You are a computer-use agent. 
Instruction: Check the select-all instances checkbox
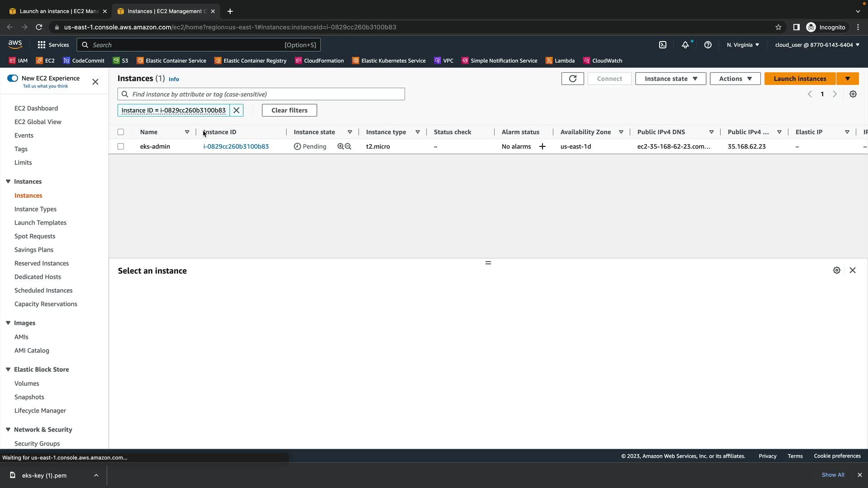[x=121, y=132]
